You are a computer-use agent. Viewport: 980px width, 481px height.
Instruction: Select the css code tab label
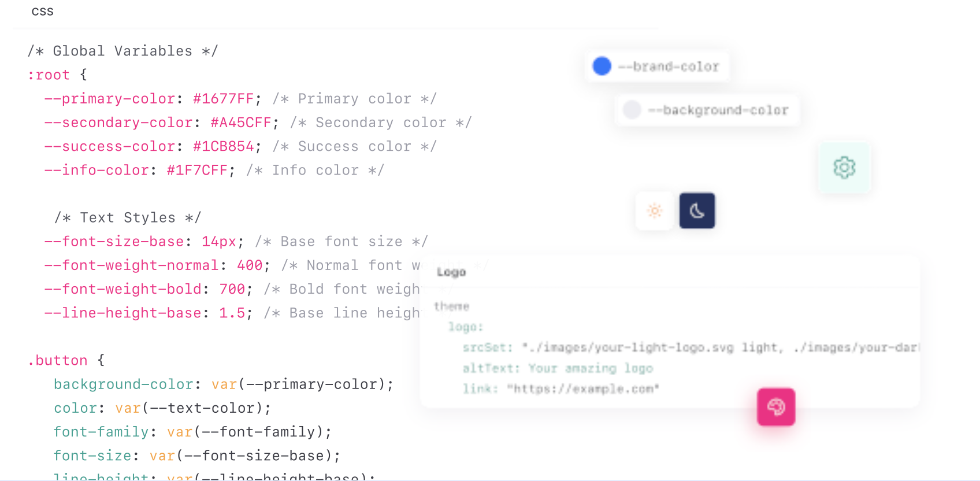[x=42, y=12]
